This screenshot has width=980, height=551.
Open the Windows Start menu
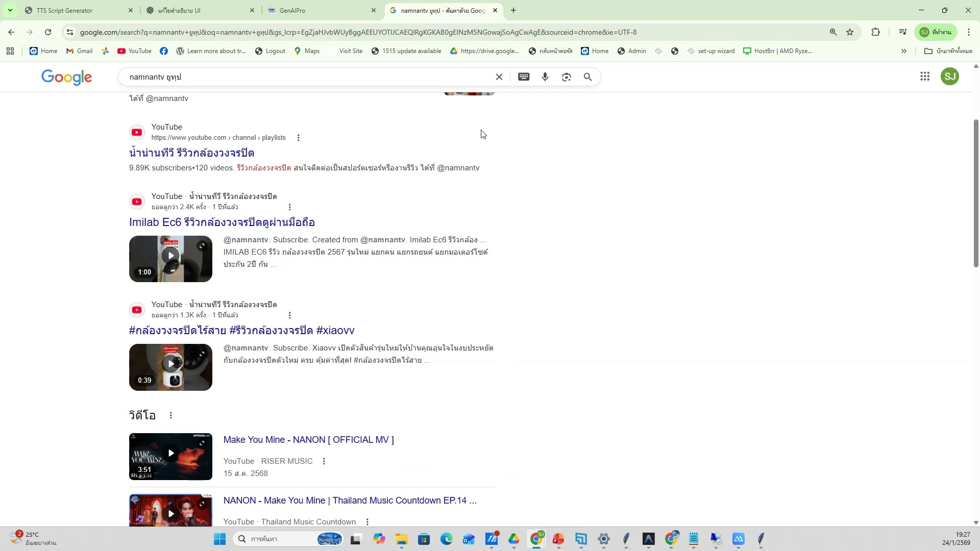pos(219,539)
